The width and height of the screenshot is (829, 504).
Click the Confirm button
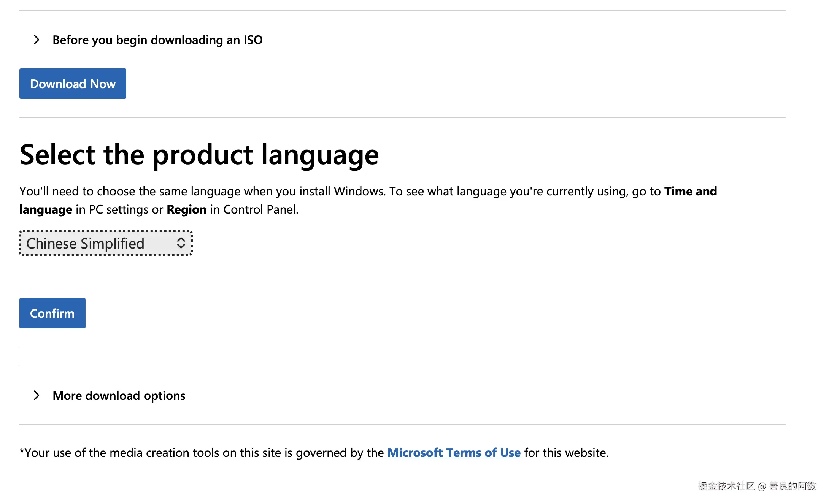(x=52, y=313)
